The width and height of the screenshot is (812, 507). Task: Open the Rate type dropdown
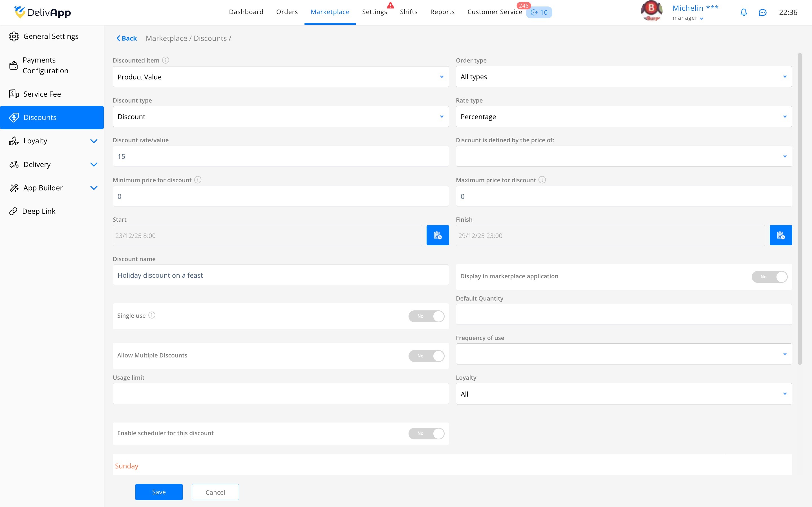click(x=623, y=117)
